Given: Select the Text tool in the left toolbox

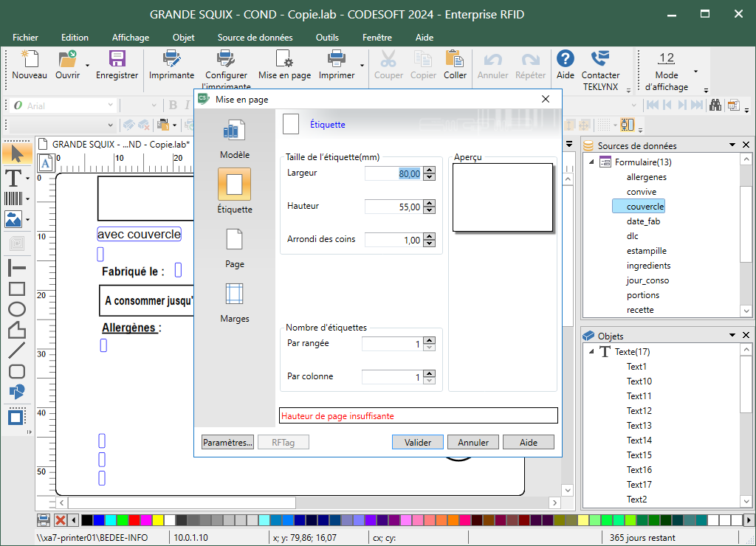Looking at the screenshot, I should (13, 178).
